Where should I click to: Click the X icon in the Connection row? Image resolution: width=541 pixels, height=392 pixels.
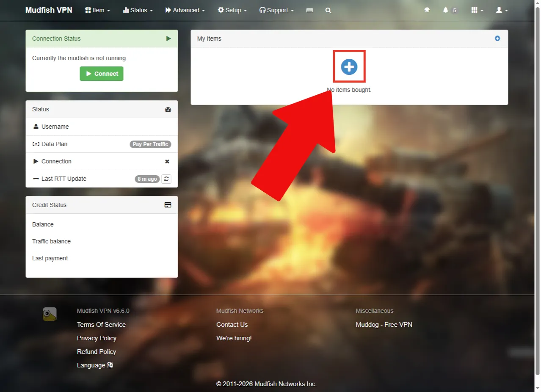point(167,161)
